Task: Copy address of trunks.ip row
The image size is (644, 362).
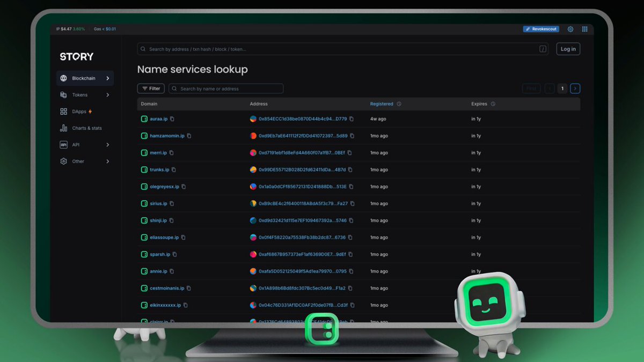Action: [x=350, y=169]
